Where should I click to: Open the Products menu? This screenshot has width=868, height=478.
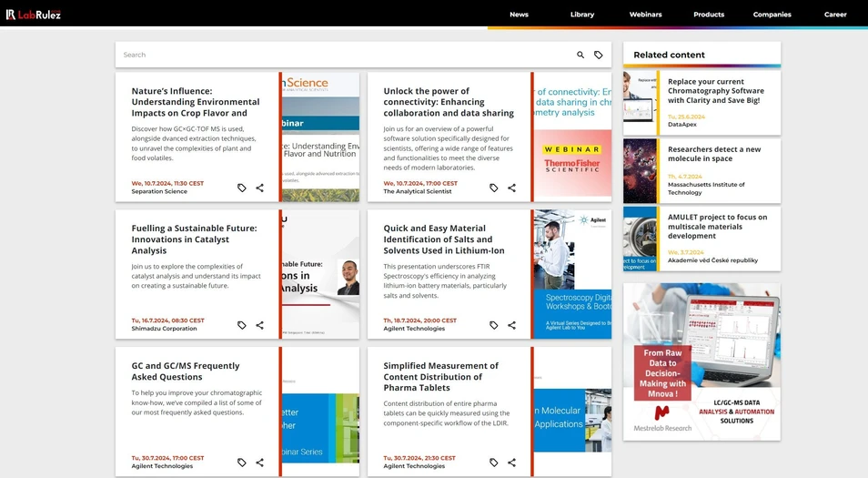pos(709,15)
